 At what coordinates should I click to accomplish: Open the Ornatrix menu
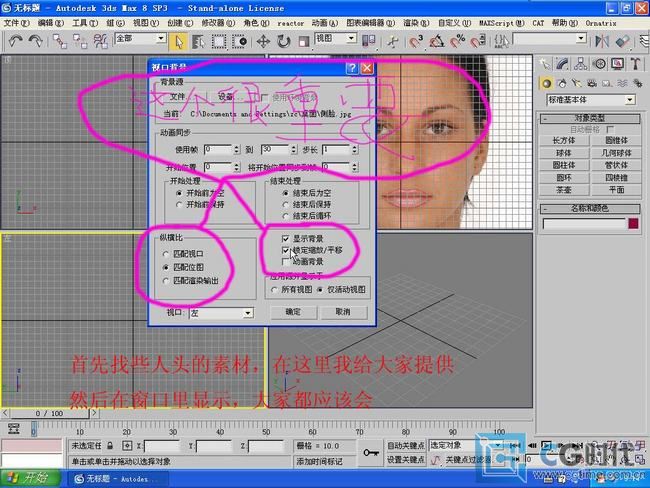[601, 23]
